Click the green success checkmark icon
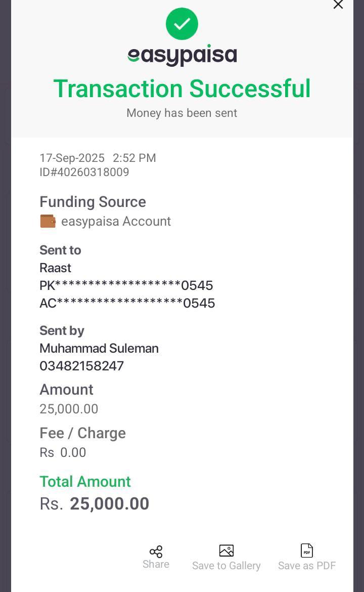The image size is (364, 592). (182, 24)
